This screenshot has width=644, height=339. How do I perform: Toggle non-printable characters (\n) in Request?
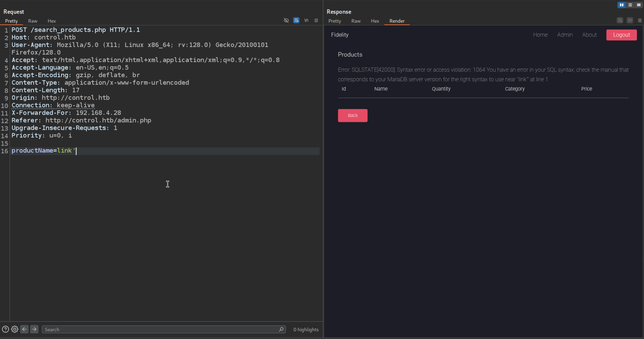pyautogui.click(x=306, y=20)
